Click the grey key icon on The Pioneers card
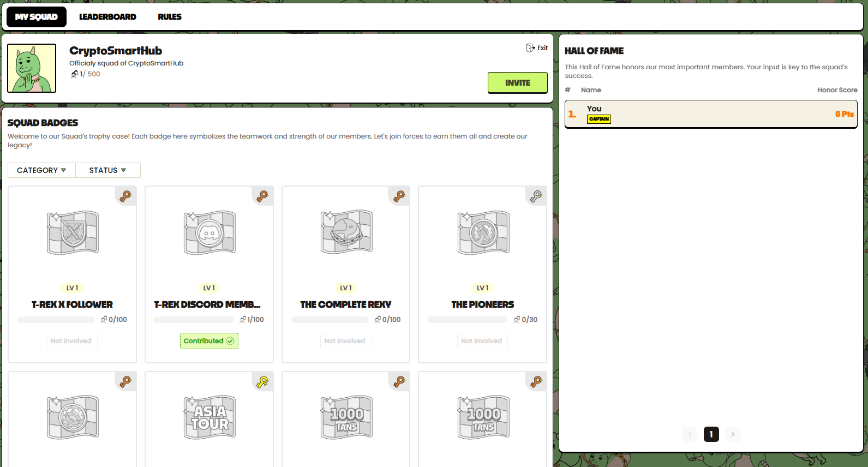This screenshot has width=868, height=467. [x=536, y=196]
